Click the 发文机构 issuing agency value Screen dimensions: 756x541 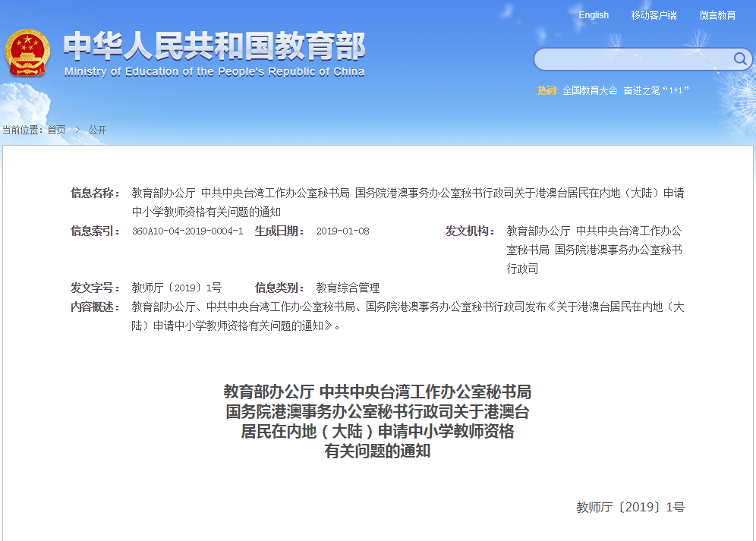click(x=594, y=250)
